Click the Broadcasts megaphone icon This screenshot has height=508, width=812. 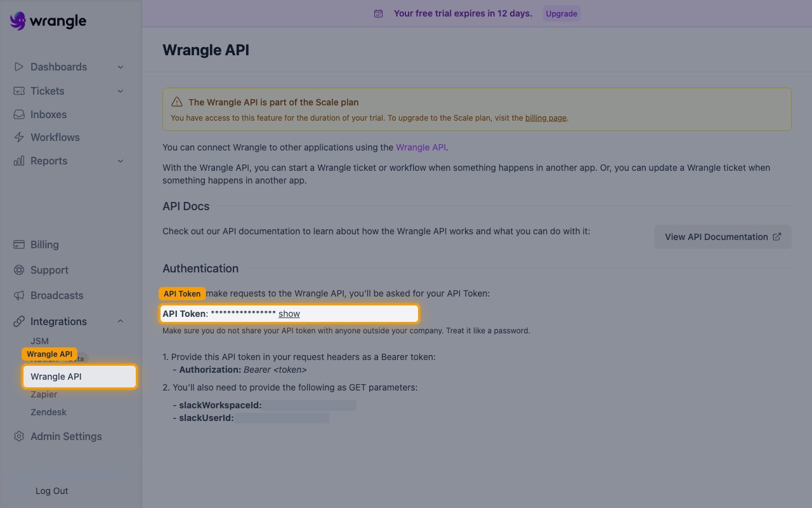pos(19,295)
